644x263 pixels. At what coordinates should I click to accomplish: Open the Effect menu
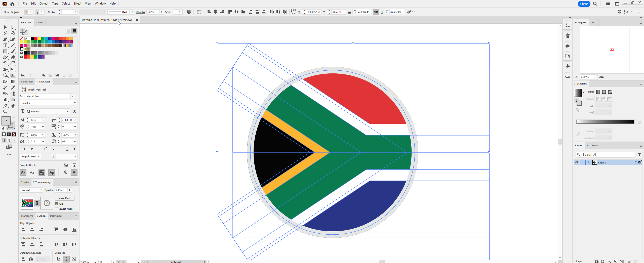pyautogui.click(x=77, y=4)
